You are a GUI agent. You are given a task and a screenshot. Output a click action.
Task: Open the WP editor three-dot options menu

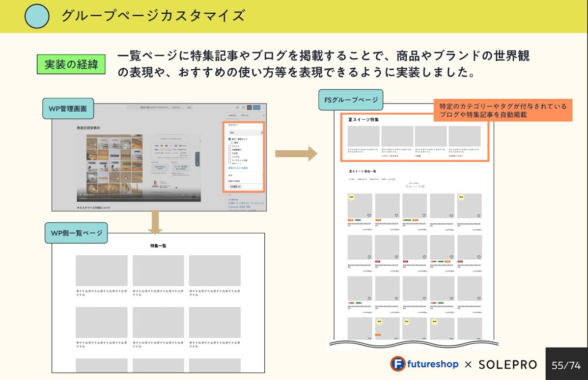264,107
